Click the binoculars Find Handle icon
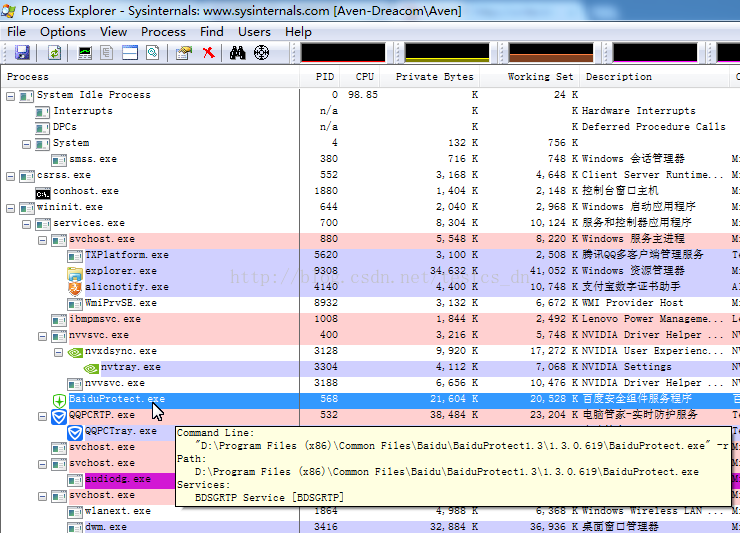The height and width of the screenshot is (533, 740). pos(237,52)
